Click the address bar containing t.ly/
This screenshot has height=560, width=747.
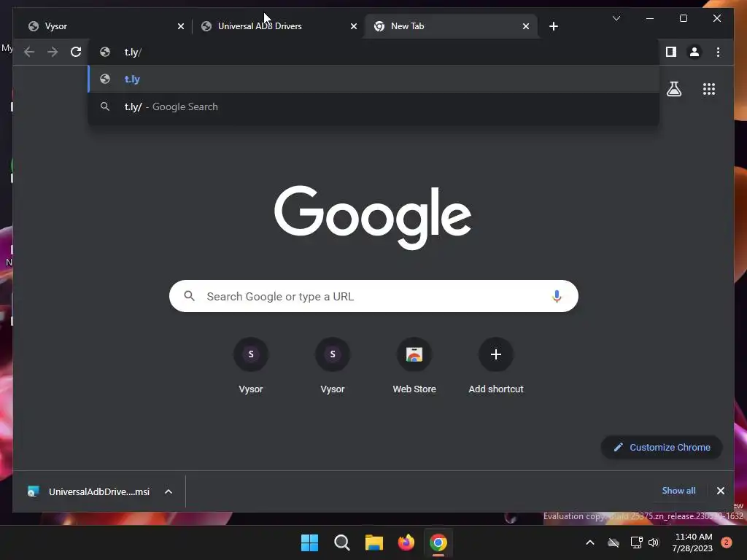(x=373, y=52)
